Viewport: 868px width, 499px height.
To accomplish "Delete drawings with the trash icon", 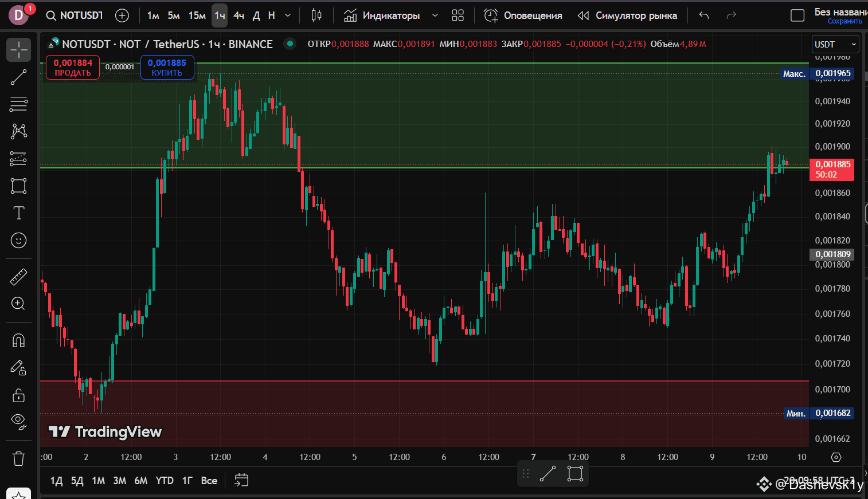I will (18, 458).
